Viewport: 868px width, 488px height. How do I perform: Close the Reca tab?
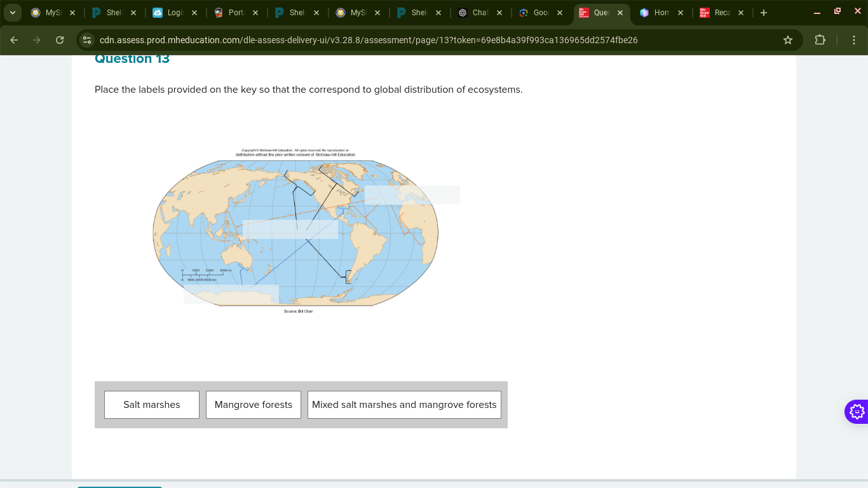point(741,13)
